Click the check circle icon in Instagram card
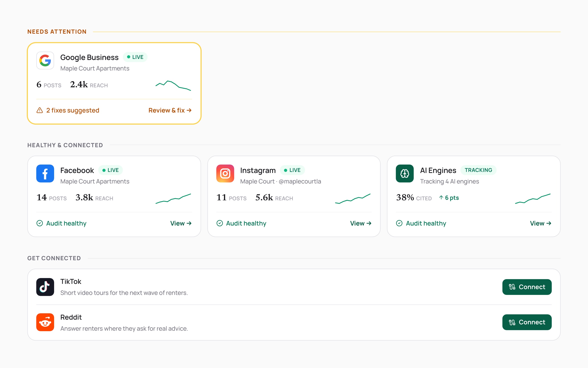 [220, 223]
